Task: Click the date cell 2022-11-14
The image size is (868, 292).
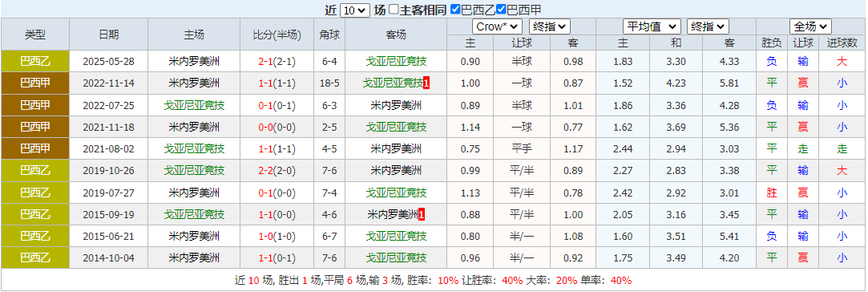Action: (x=108, y=83)
